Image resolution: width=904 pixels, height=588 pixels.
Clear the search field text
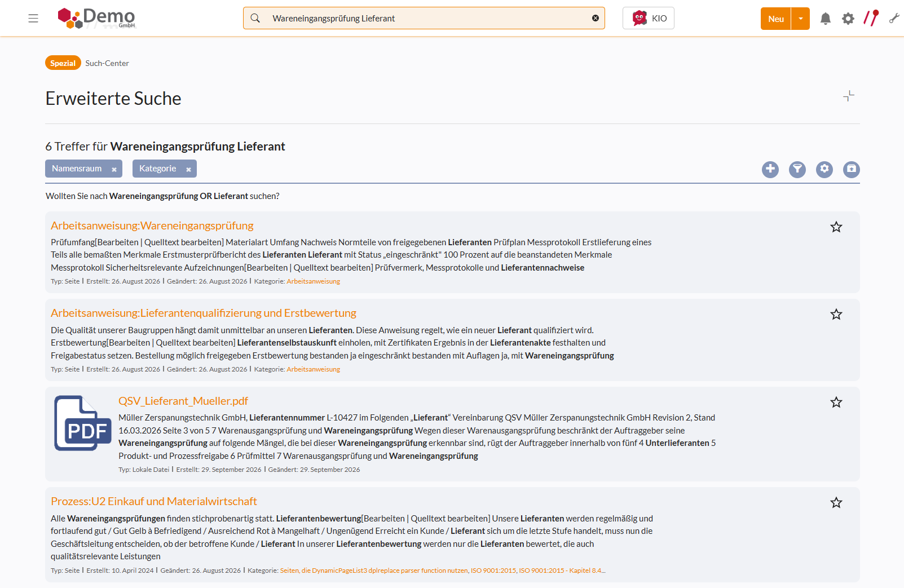pos(596,18)
